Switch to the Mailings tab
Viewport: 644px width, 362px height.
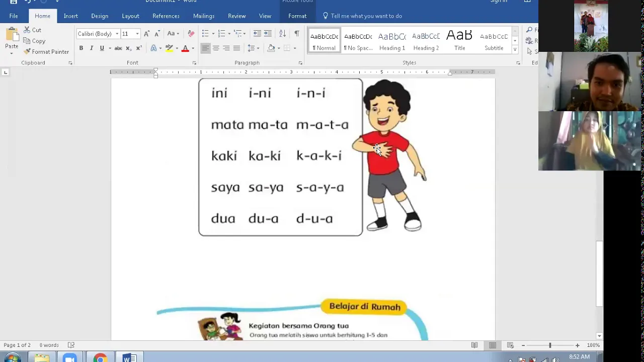tap(204, 16)
